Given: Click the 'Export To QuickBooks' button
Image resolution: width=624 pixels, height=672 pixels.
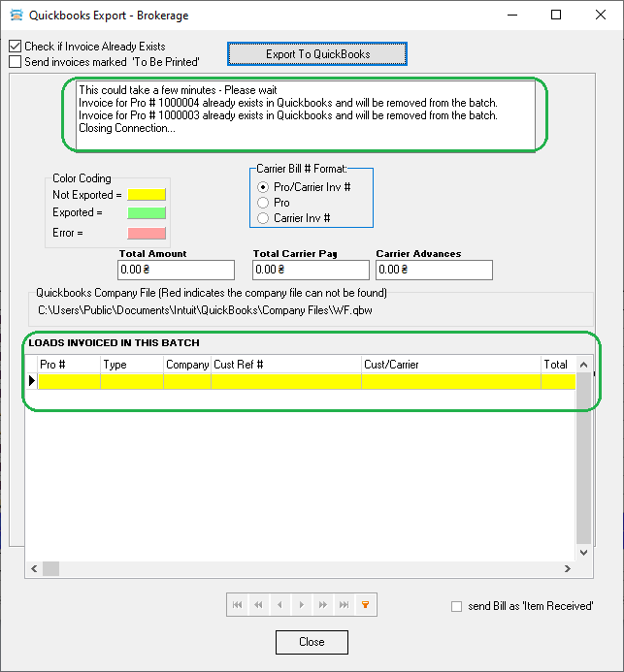Looking at the screenshot, I should click(x=317, y=54).
